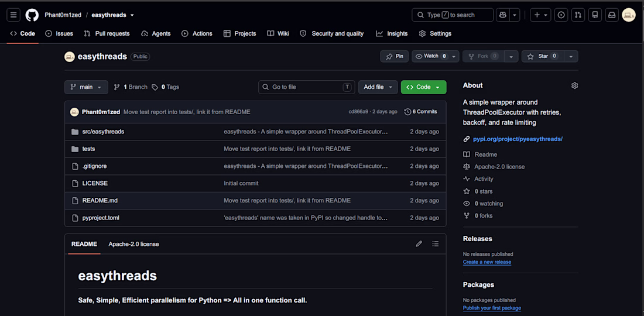
Task: Open the issues icon in top bar
Action: click(561, 15)
